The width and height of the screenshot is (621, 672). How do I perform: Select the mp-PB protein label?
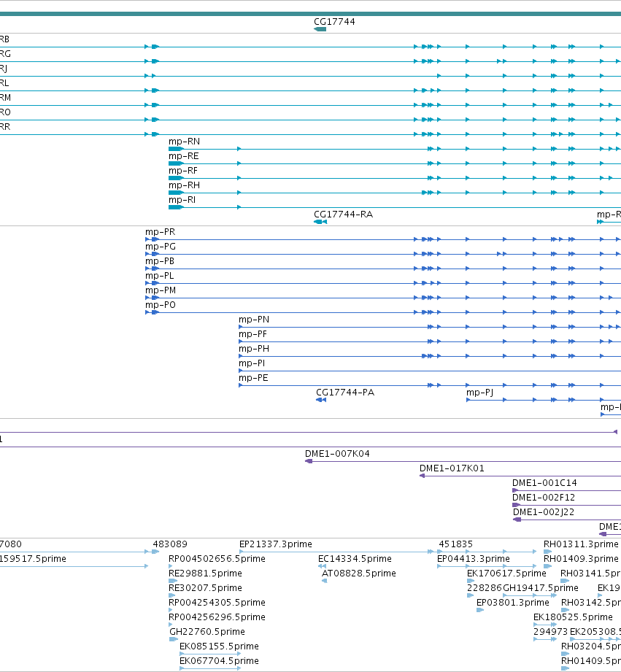click(160, 261)
